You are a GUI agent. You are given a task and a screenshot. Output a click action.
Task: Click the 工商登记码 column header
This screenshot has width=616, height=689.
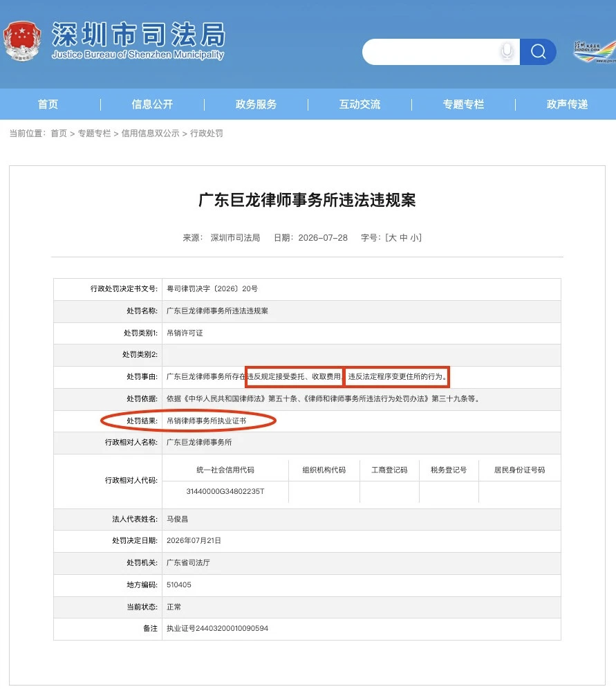pyautogui.click(x=389, y=470)
